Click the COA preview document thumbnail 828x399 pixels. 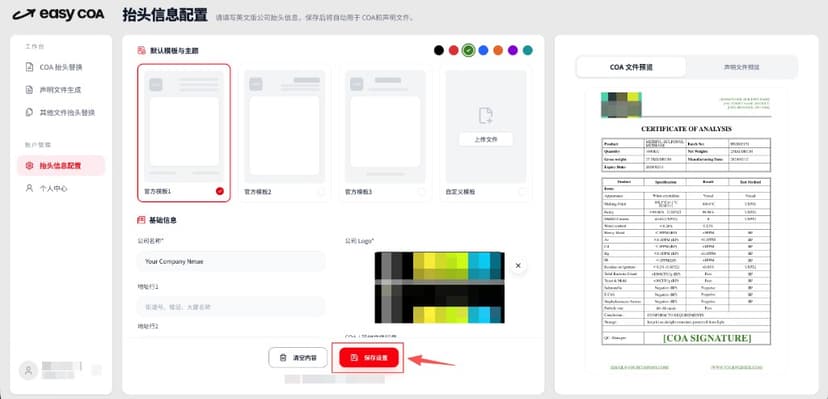[x=686, y=231]
